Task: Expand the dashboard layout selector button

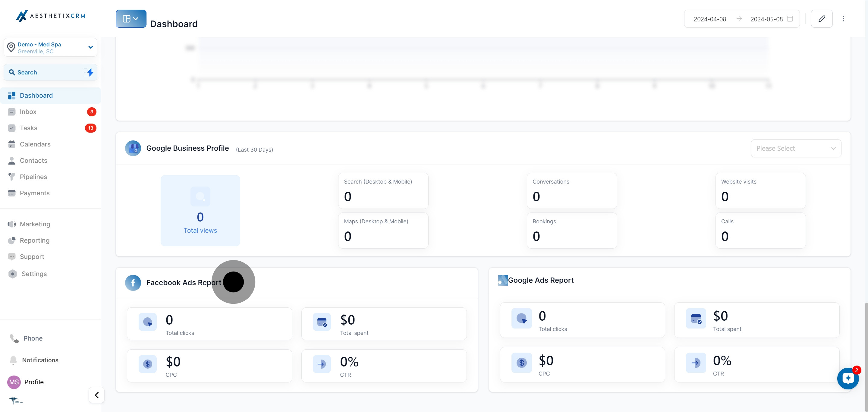Action: click(x=131, y=19)
